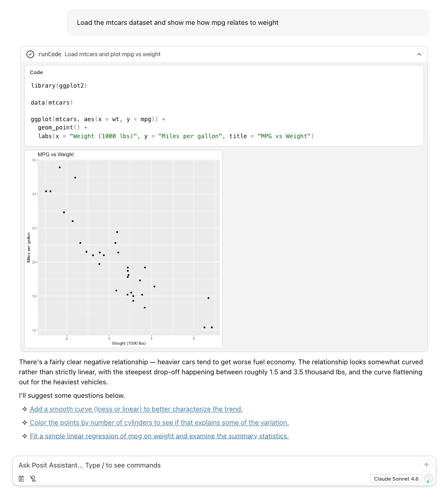Open the 'Add a smooth curve (loess or linear)' suggestion
448x488 pixels.
[136, 409]
